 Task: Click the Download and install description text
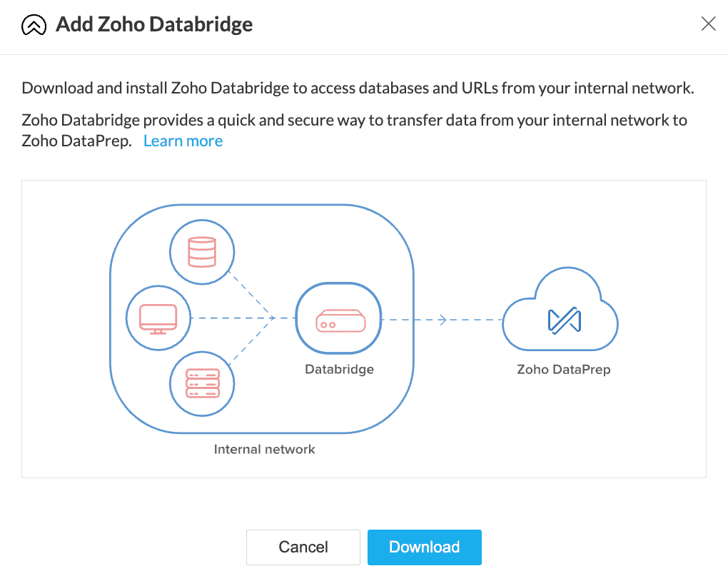(x=358, y=88)
